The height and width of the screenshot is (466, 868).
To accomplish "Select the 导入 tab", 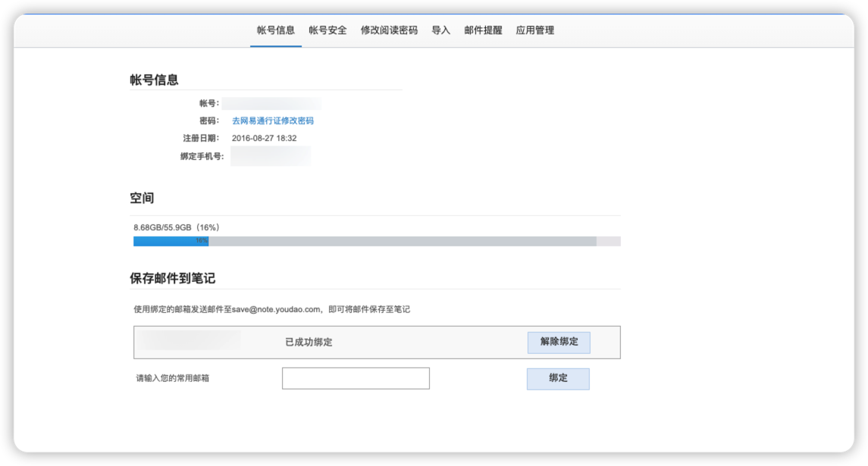I will pyautogui.click(x=440, y=30).
